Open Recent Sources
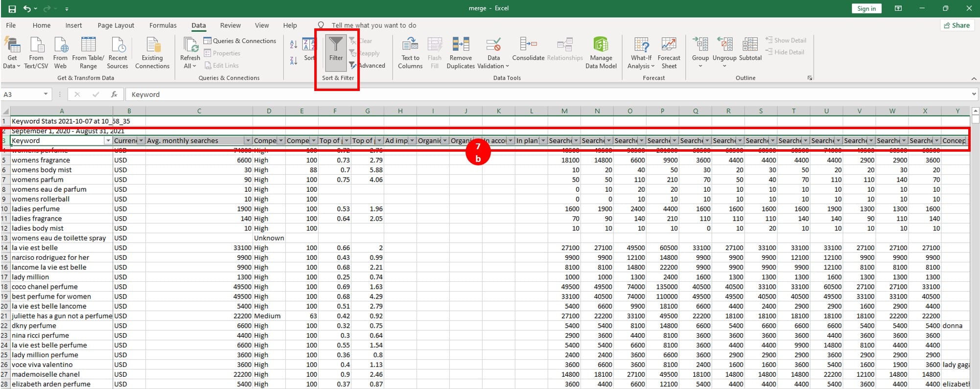Screen dimensions: 980x389 pos(117,53)
